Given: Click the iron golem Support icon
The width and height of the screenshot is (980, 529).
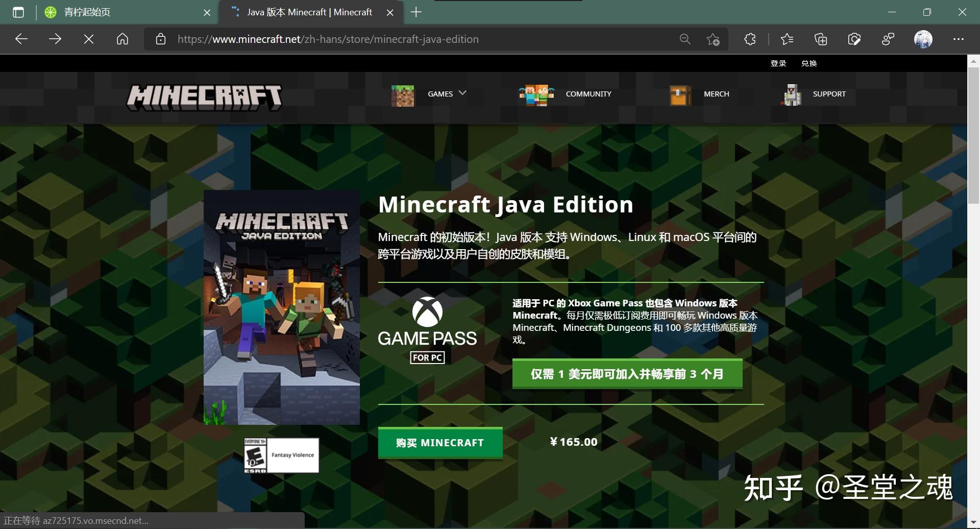Looking at the screenshot, I should tap(792, 94).
